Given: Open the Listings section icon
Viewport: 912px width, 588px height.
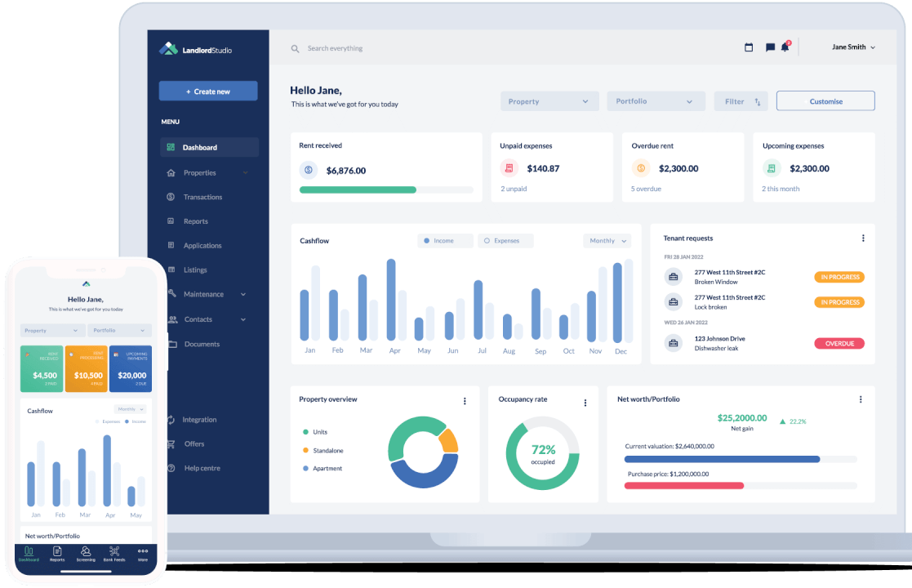Looking at the screenshot, I should (170, 269).
